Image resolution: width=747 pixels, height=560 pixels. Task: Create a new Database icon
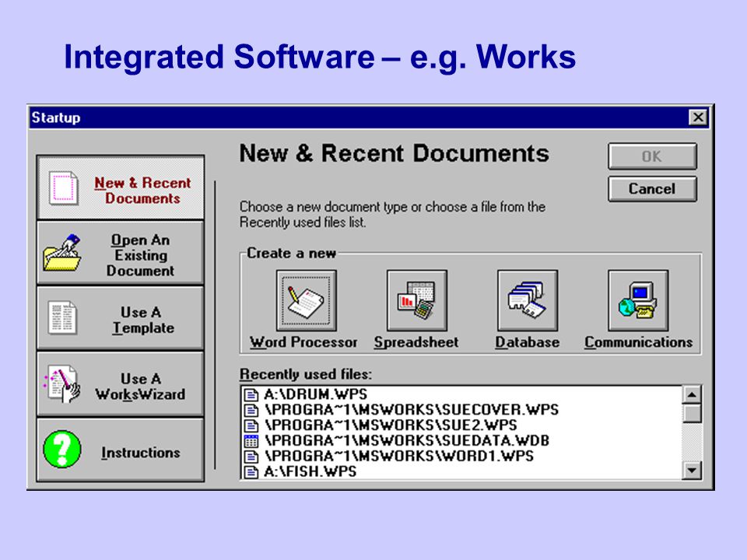[528, 300]
